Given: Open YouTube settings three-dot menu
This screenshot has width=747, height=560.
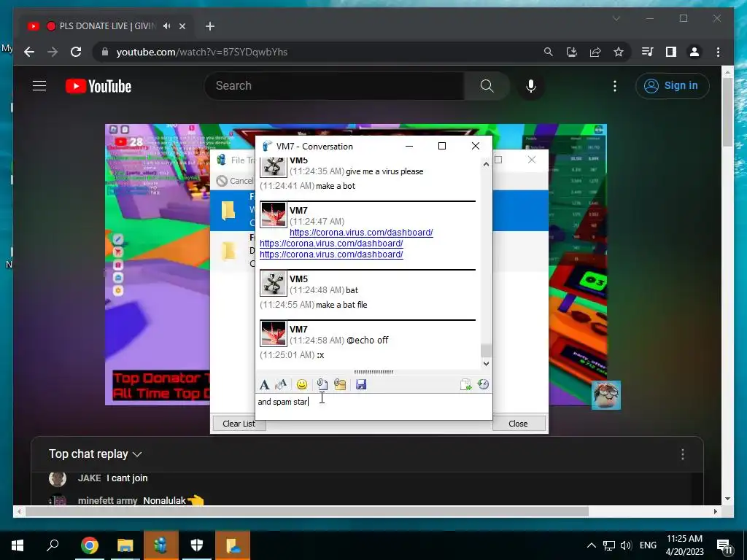Looking at the screenshot, I should [615, 86].
